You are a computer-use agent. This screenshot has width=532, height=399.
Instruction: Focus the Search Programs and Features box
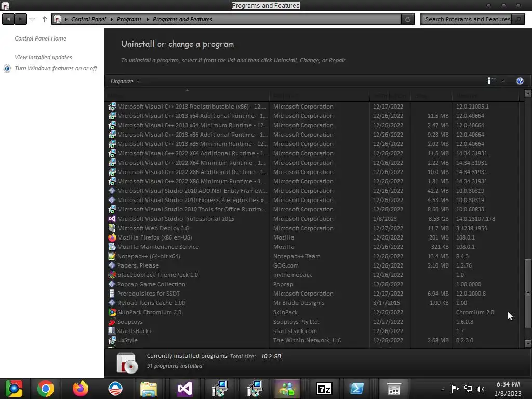point(467,19)
